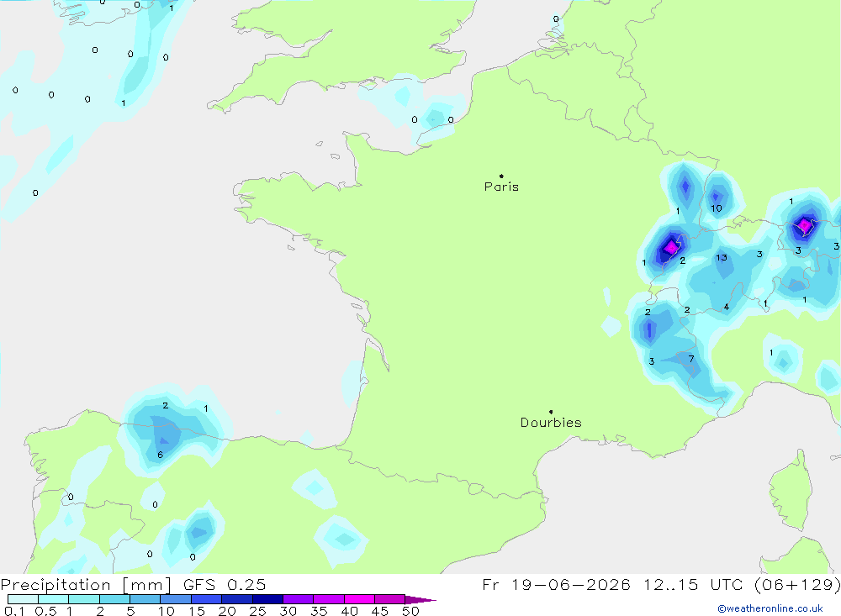
Task: Click the Dourbies location label
Action: tap(551, 423)
